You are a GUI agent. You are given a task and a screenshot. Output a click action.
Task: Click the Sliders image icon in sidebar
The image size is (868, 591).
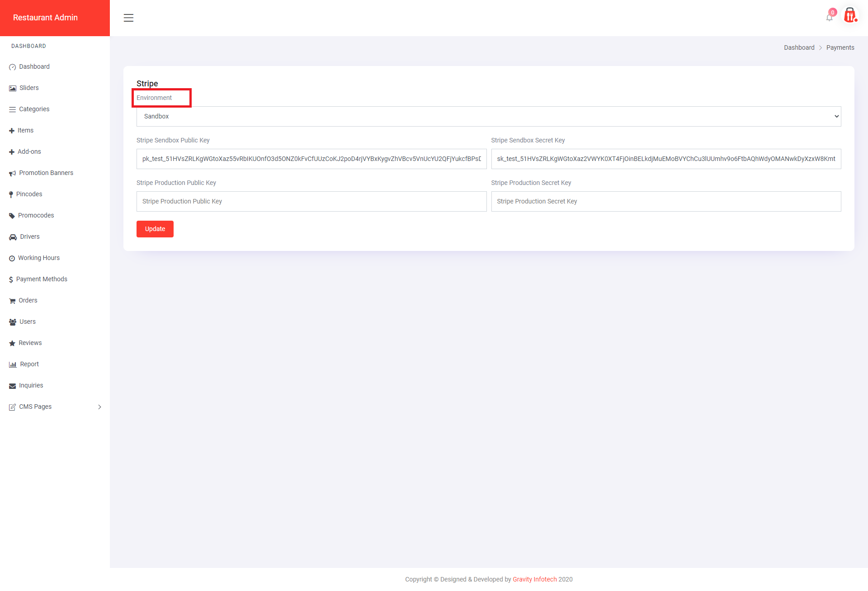tap(13, 88)
